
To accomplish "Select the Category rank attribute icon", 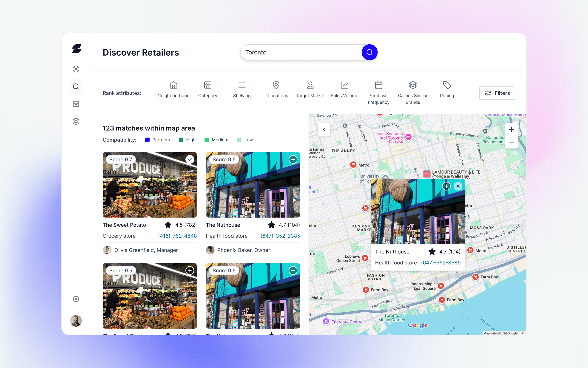I will tap(207, 85).
